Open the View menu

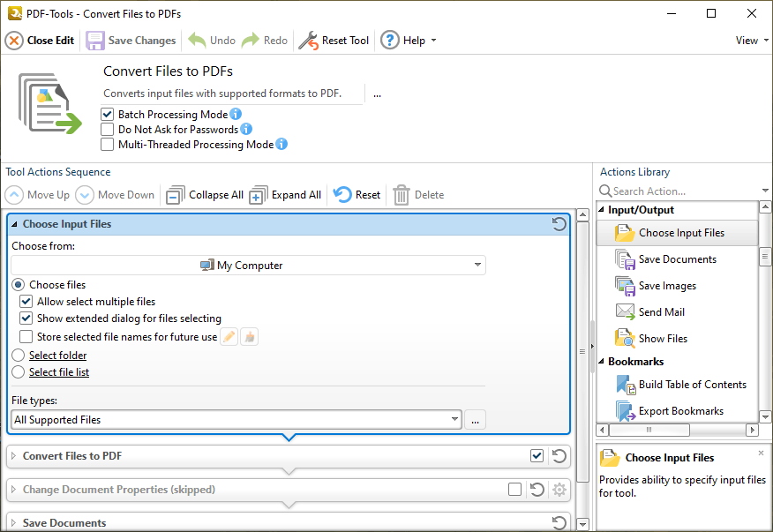click(x=749, y=40)
